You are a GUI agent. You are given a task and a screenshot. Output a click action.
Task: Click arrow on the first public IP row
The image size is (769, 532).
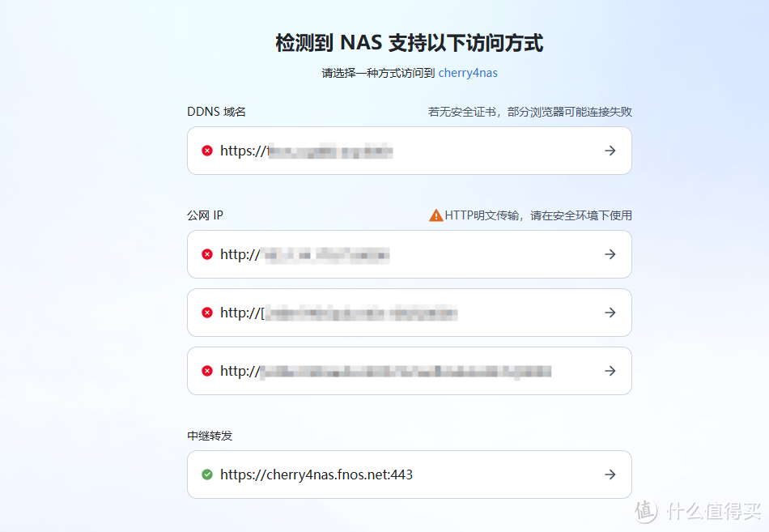coord(610,254)
